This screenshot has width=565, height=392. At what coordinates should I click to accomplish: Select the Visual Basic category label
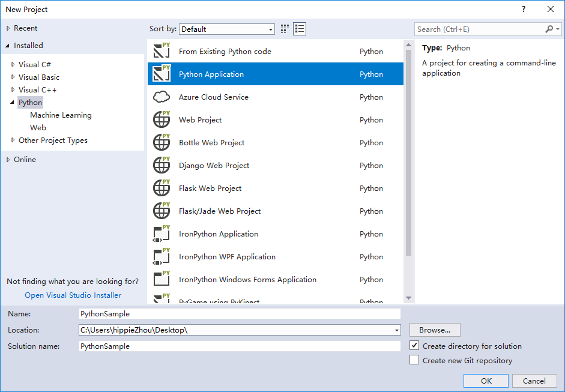click(x=39, y=77)
